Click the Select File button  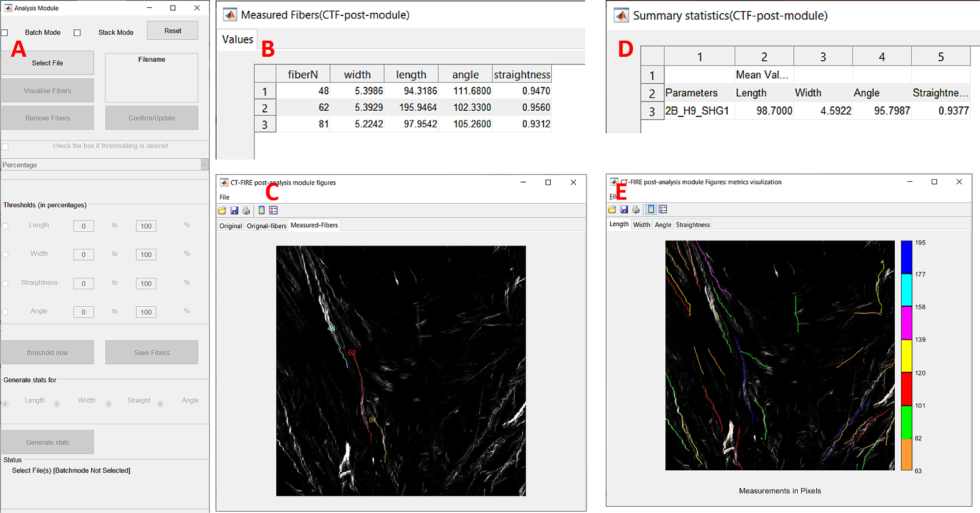click(48, 63)
